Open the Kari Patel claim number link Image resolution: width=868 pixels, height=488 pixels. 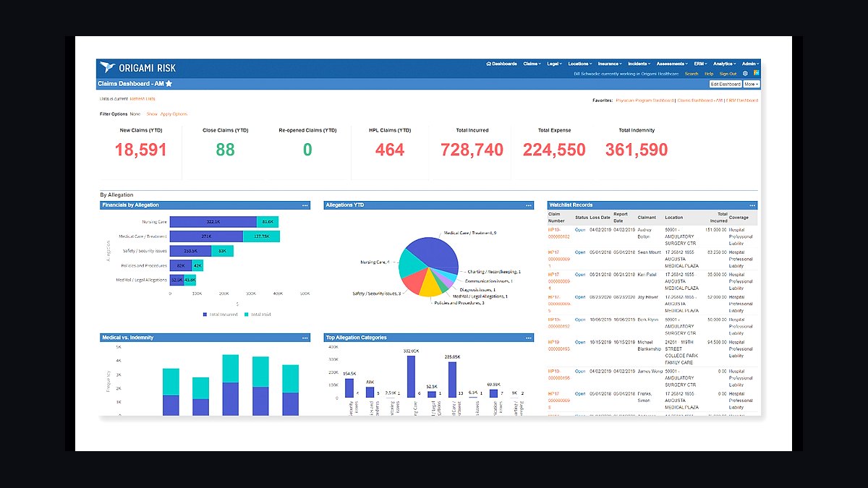point(559,282)
